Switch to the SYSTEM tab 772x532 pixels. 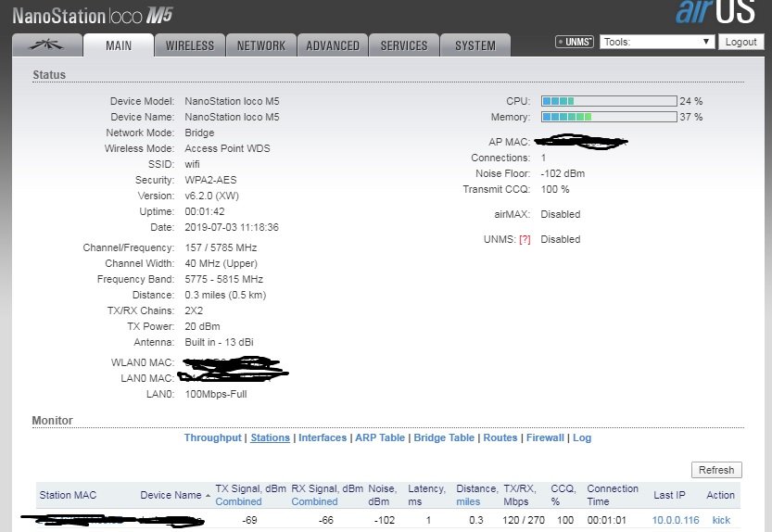(475, 45)
